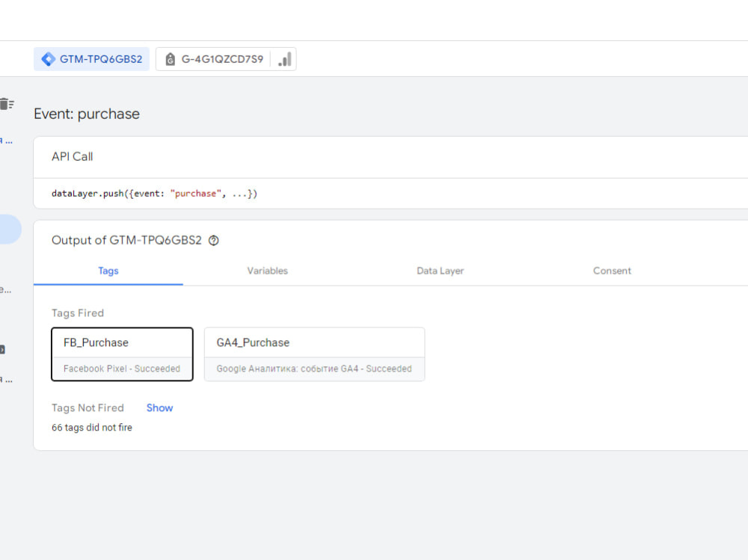Open the help icon beside Output of GTM-TPQ6GBS2
Viewport: 748px width, 560px height.
pyautogui.click(x=214, y=240)
